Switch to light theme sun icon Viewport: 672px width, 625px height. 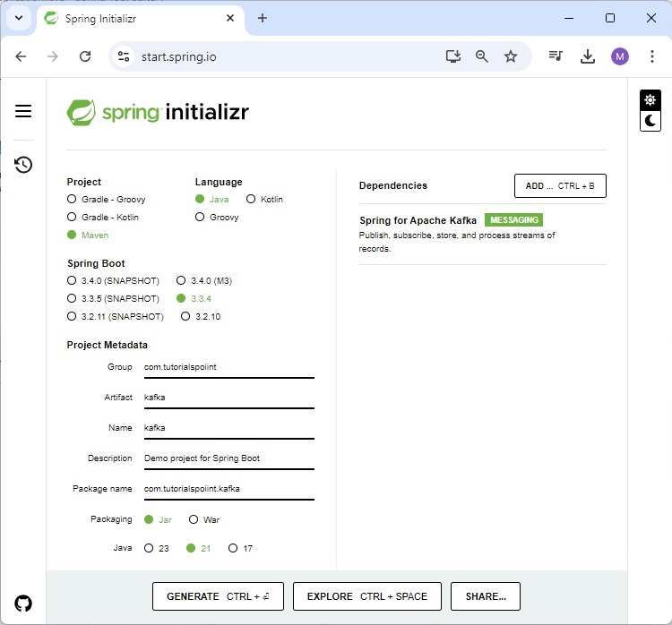(650, 99)
